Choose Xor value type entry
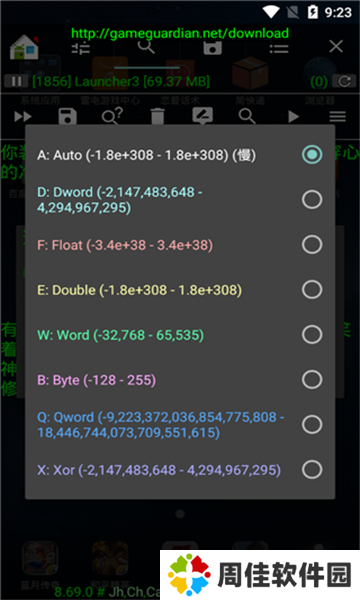 pos(180,470)
